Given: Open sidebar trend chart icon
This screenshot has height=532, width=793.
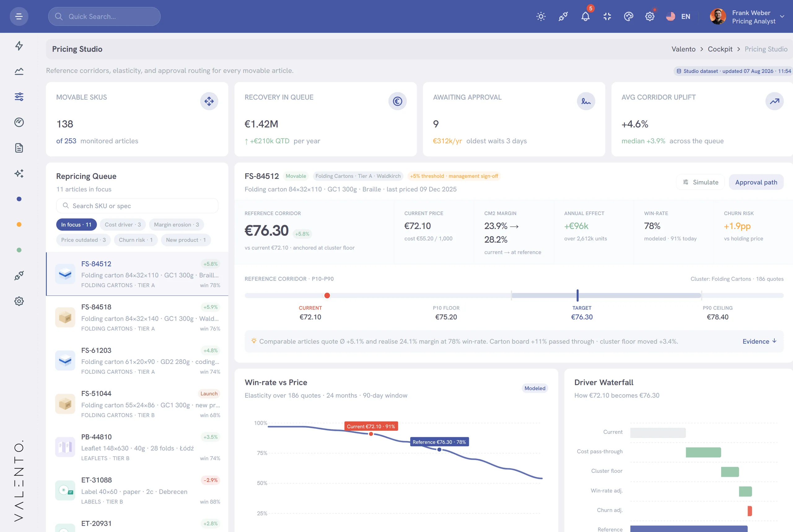Looking at the screenshot, I should point(19,71).
